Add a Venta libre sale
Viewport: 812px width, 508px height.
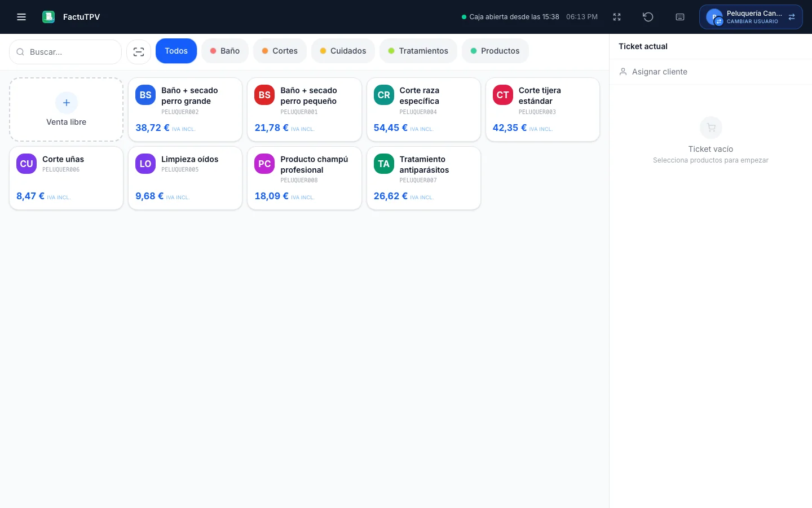[x=67, y=110]
